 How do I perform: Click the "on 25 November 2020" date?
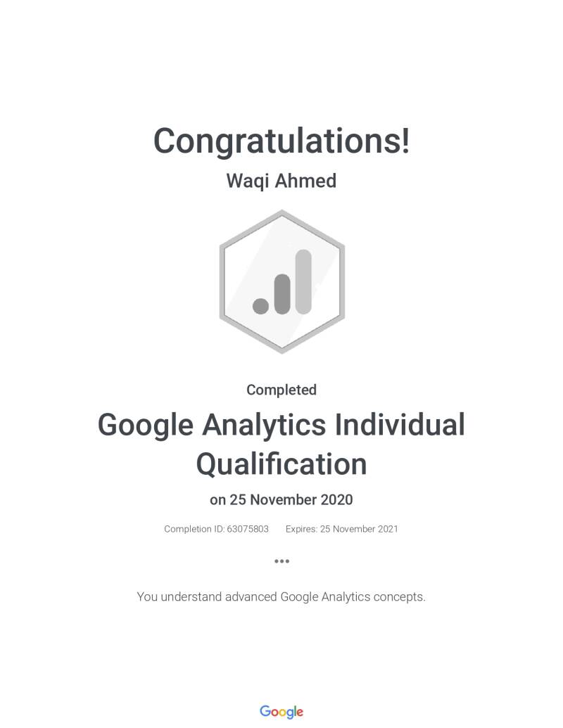point(281,500)
